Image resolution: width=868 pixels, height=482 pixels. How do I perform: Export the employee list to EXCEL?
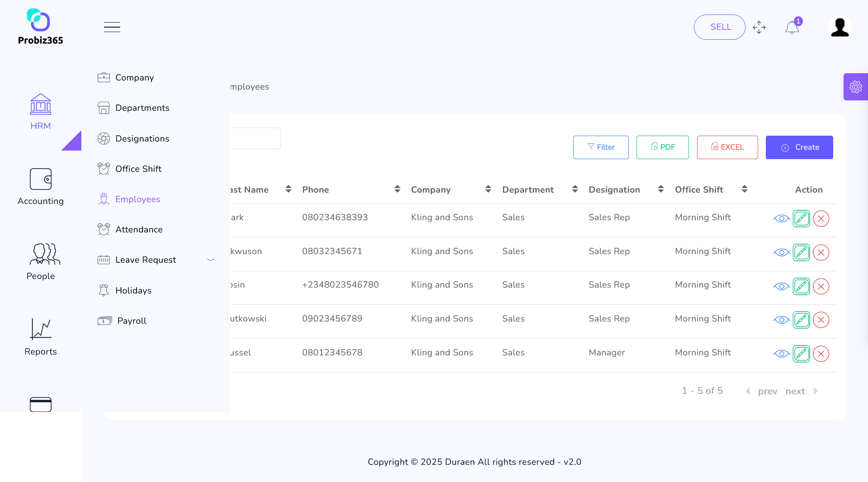(x=727, y=147)
